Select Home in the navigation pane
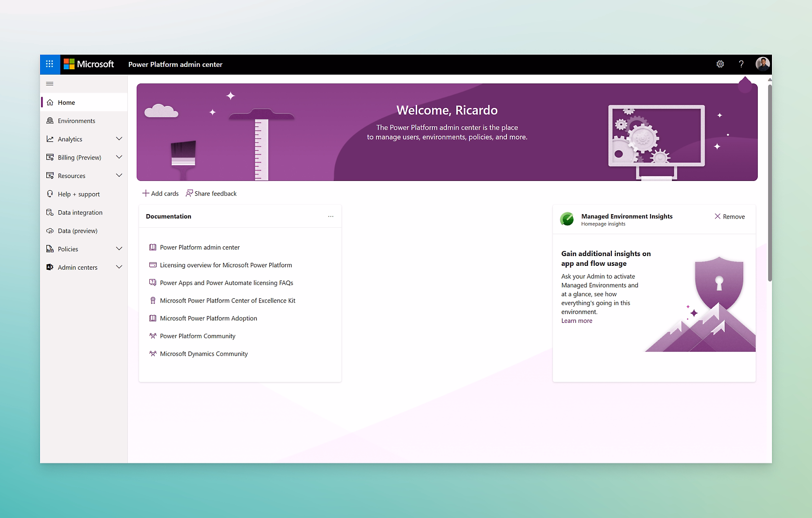The image size is (812, 518). pyautogui.click(x=66, y=102)
